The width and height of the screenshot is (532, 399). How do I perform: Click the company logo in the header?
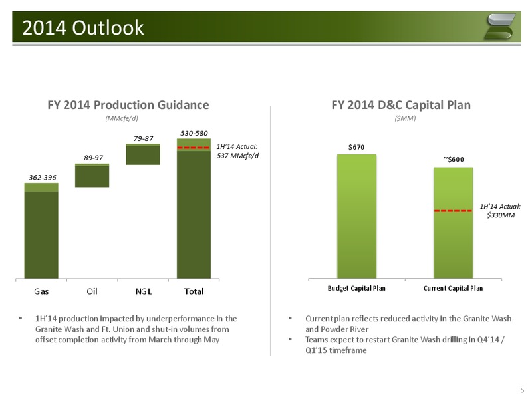[500, 27]
